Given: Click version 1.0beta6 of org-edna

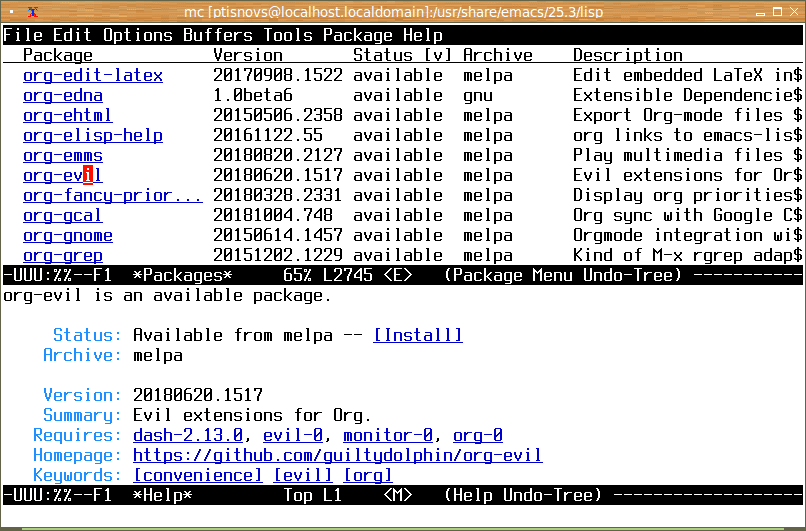Looking at the screenshot, I should click(253, 95).
